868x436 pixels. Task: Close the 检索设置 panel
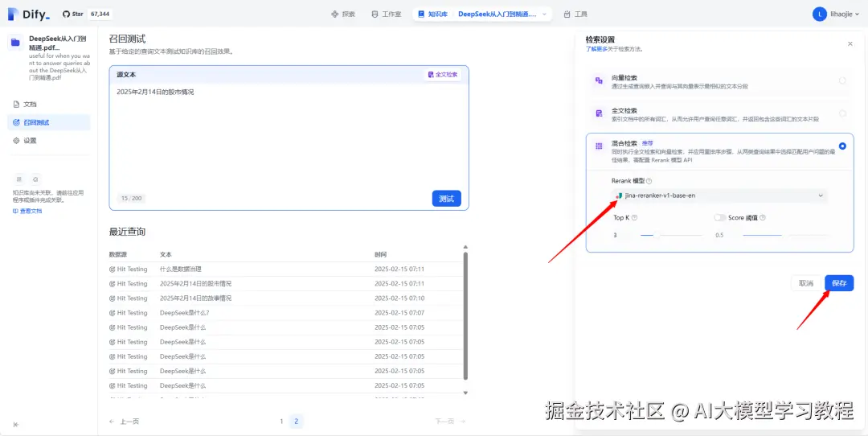(x=850, y=43)
